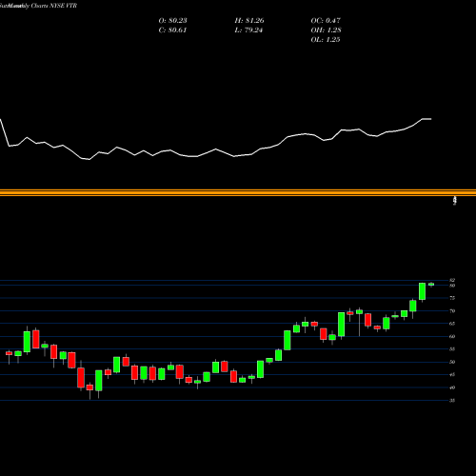Click the 'OH: 1.28' reading
476x476 pixels.
click(326, 30)
